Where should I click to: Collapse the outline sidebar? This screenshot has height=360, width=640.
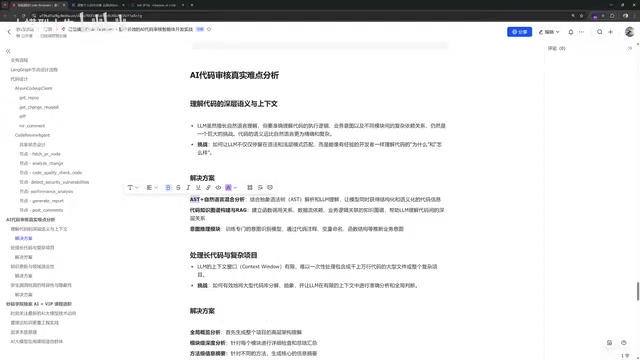click(x=8, y=51)
